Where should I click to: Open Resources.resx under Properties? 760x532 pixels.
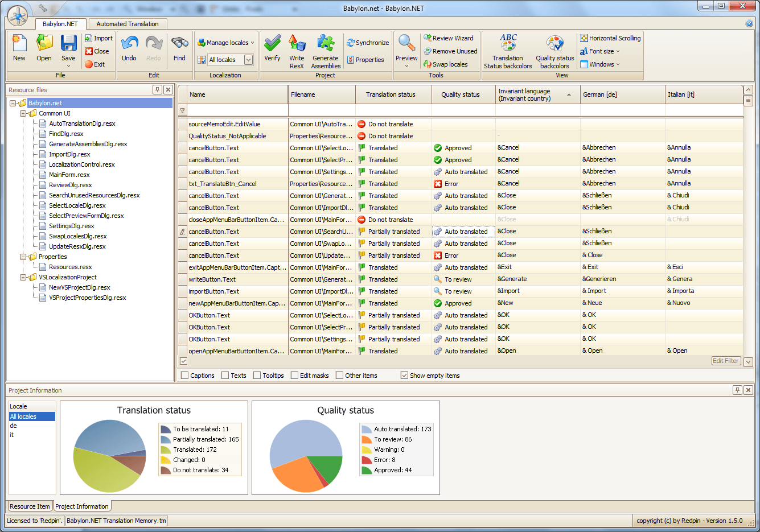click(x=70, y=267)
